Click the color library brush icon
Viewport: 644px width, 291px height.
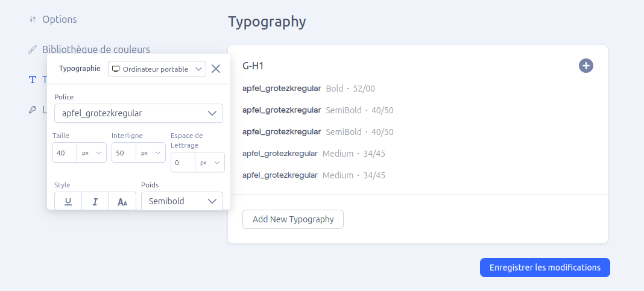[x=33, y=49]
